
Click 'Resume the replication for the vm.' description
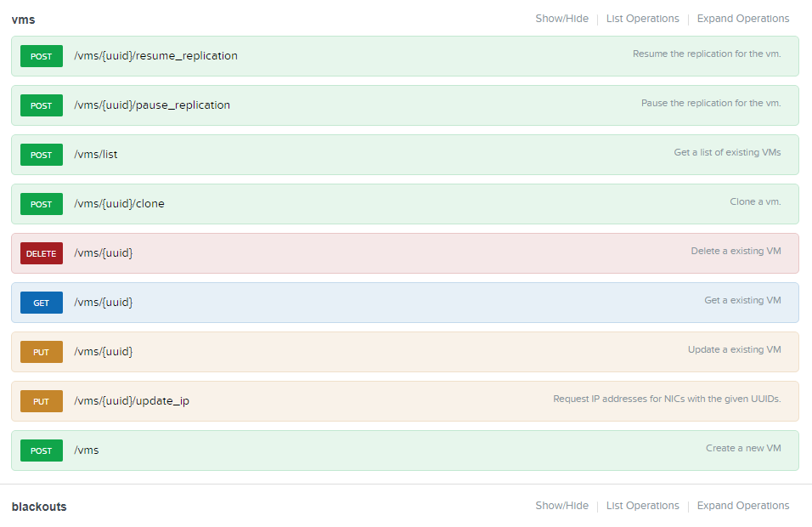707,54
